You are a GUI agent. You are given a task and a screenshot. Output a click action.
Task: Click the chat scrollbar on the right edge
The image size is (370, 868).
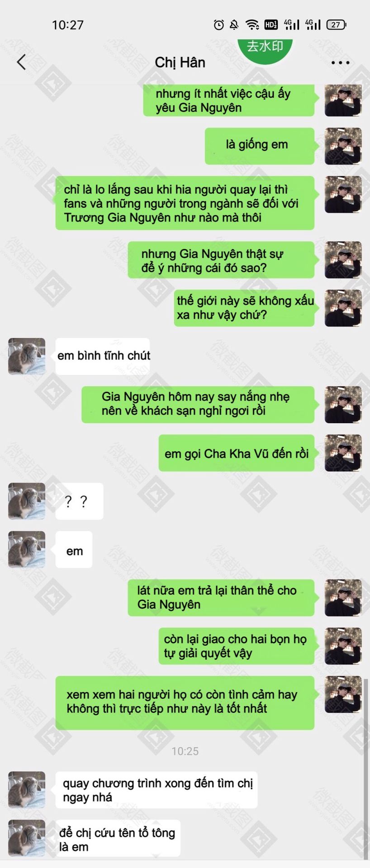coord(365,769)
